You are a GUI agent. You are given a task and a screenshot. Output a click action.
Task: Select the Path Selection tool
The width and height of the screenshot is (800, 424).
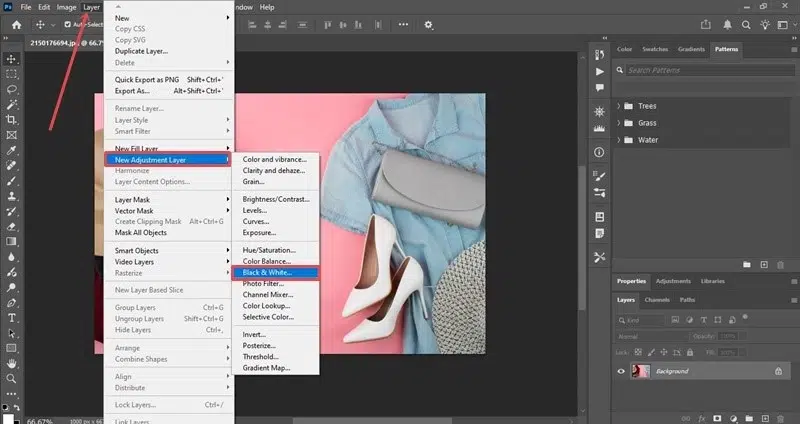11,333
